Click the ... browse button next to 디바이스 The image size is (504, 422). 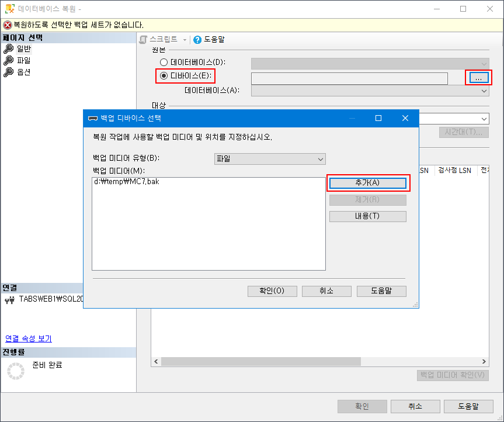479,77
